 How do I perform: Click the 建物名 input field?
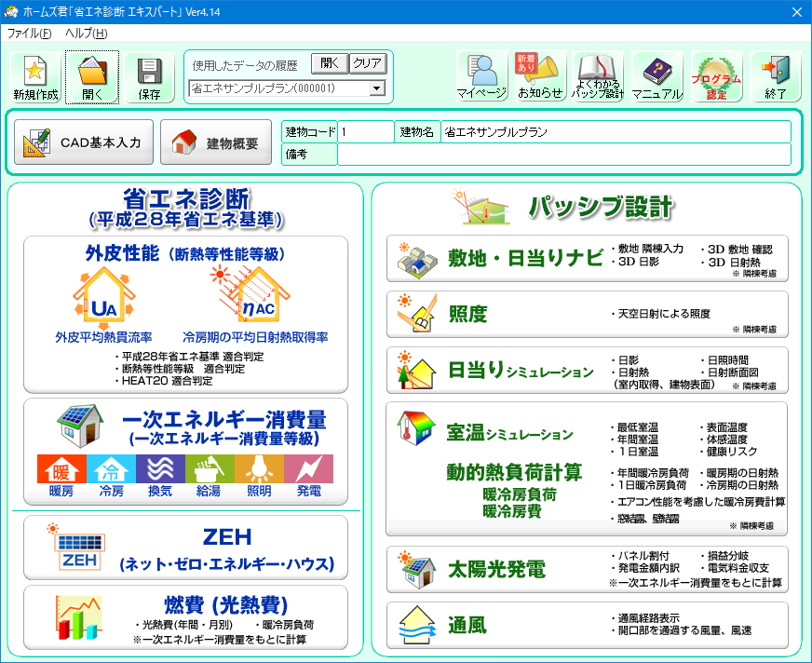click(616, 132)
